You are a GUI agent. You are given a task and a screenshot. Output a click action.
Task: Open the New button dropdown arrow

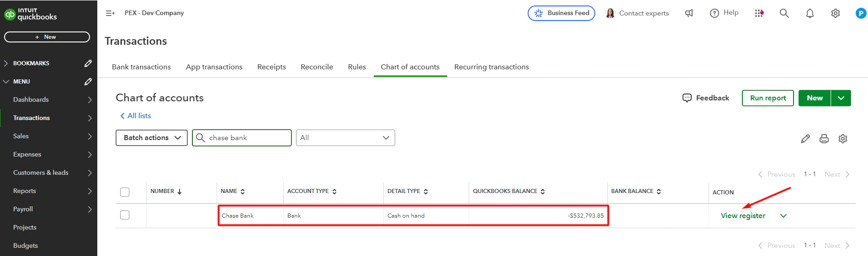coord(841,98)
